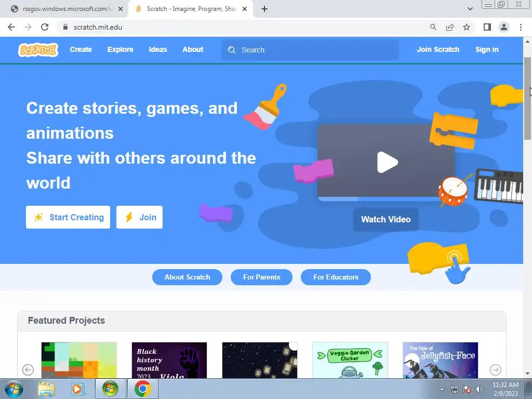Click the zoom magnifier icon in address bar

433,27
